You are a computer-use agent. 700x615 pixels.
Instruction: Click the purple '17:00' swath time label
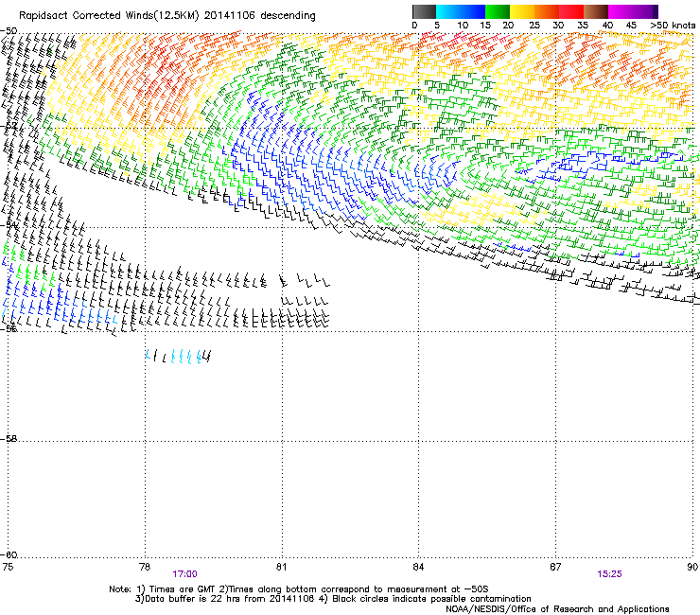point(184,574)
